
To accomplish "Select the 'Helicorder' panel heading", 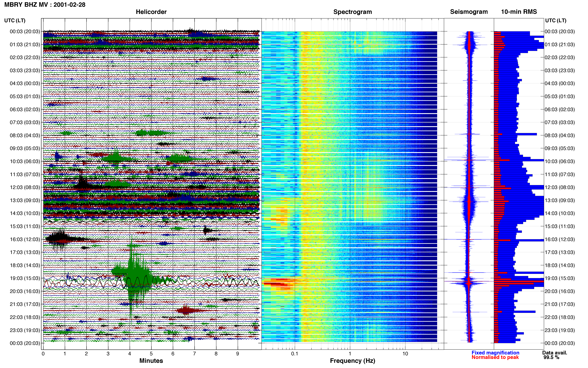I will point(151,12).
